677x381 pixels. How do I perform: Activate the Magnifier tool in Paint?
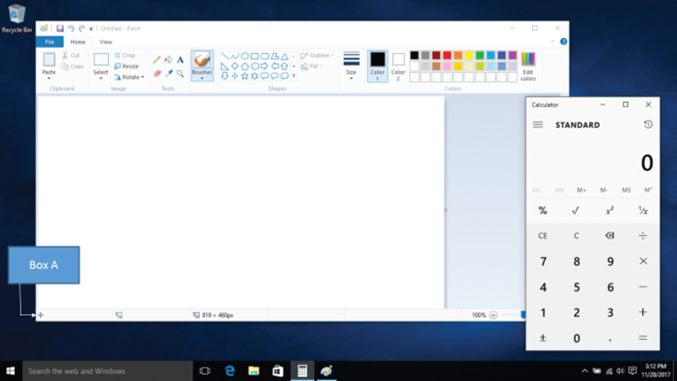pos(180,74)
